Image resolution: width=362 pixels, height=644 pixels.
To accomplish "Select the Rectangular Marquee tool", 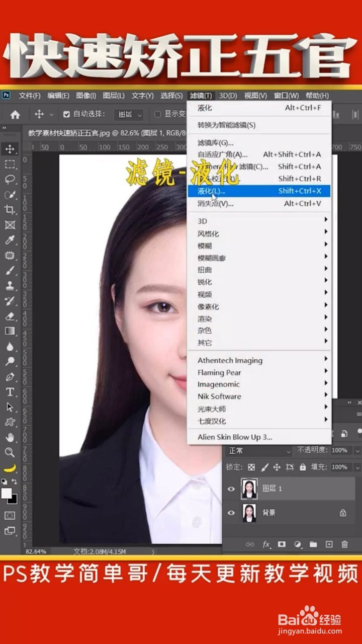I will [10, 164].
